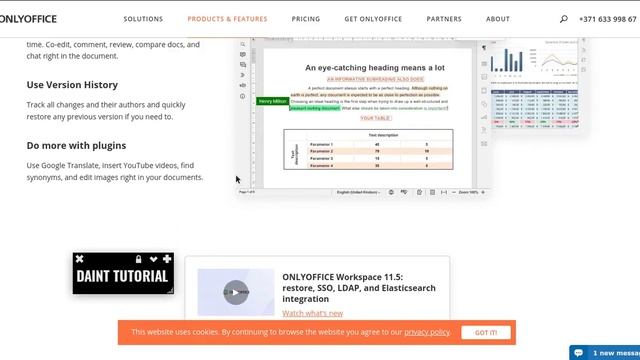
Task: Click the 'ONLYOFFICE Workspace 11.5' news title
Action: [x=359, y=288]
